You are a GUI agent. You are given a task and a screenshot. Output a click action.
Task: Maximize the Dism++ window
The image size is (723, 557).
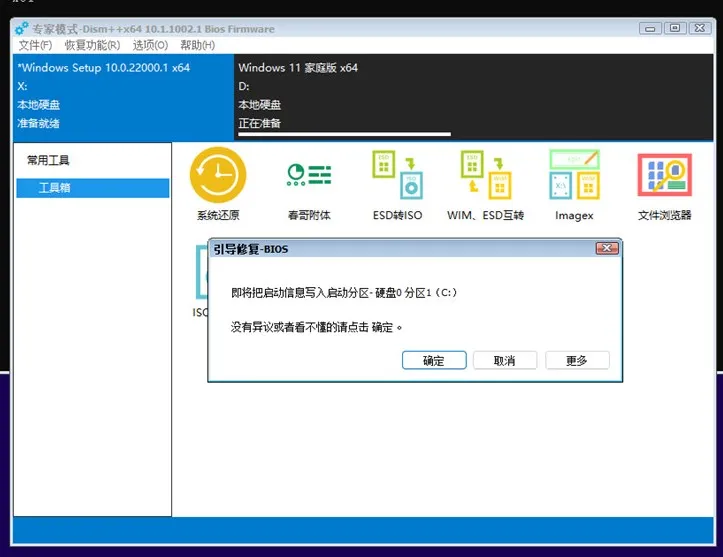tap(675, 28)
